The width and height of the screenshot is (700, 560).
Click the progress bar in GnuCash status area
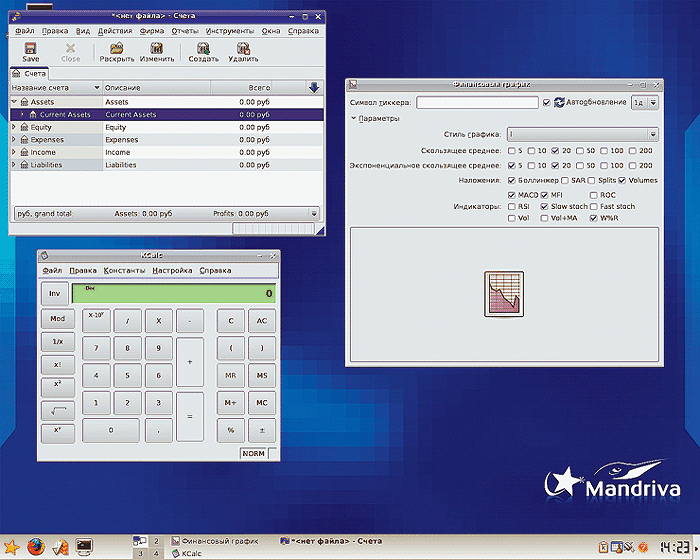click(x=273, y=229)
